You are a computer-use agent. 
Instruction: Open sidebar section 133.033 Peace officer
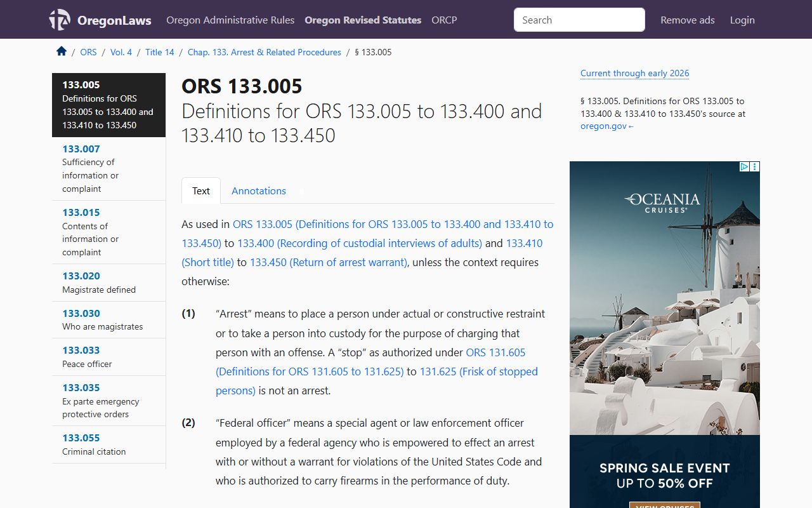(108, 357)
